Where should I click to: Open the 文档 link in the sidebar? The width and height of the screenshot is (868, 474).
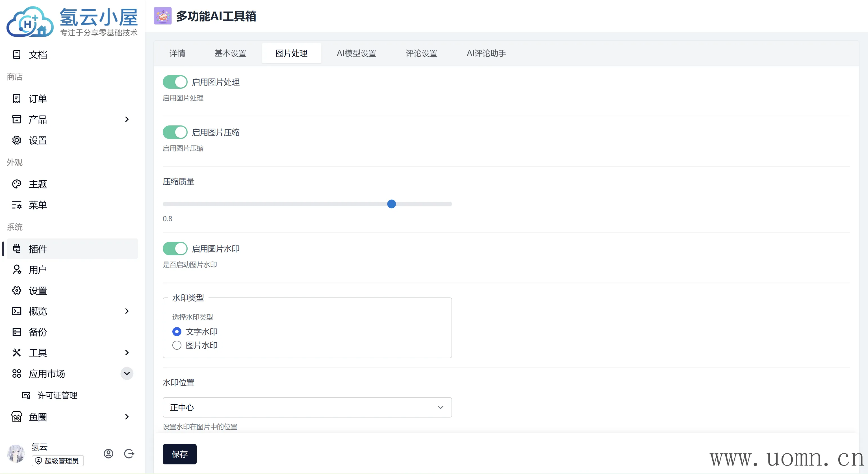point(37,55)
